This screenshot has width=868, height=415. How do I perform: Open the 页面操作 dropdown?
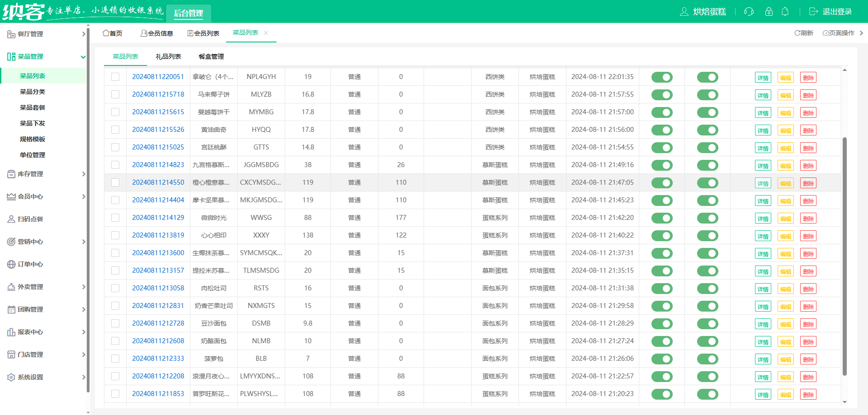pos(839,33)
